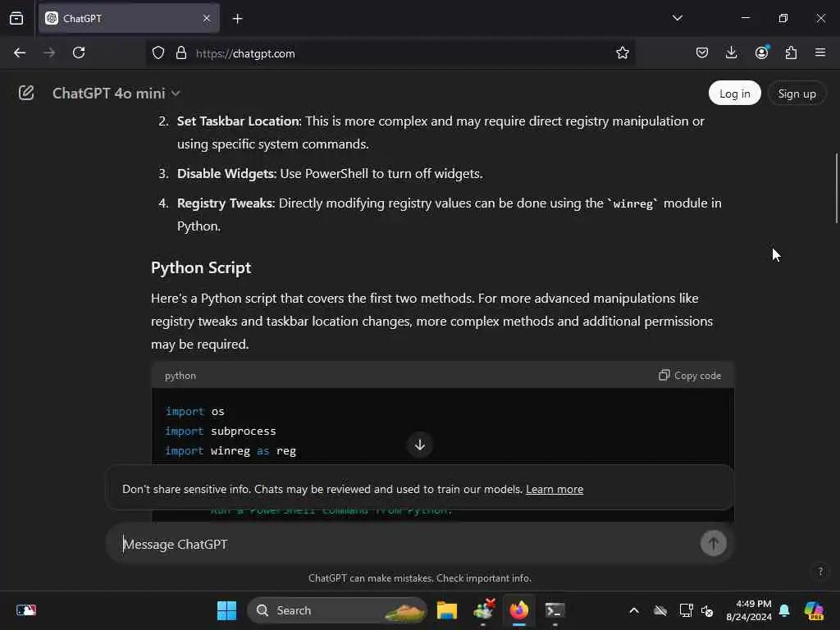Open the taskbar widgets button

[x=25, y=610]
